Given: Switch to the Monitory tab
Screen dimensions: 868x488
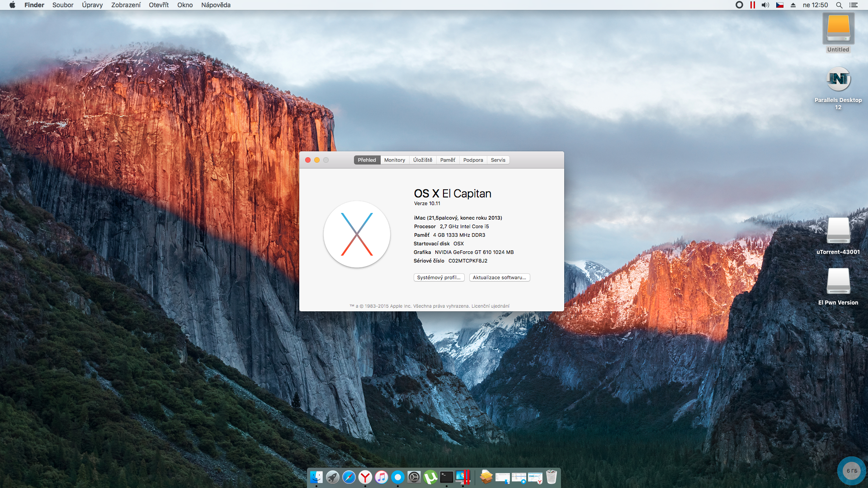Looking at the screenshot, I should point(395,160).
